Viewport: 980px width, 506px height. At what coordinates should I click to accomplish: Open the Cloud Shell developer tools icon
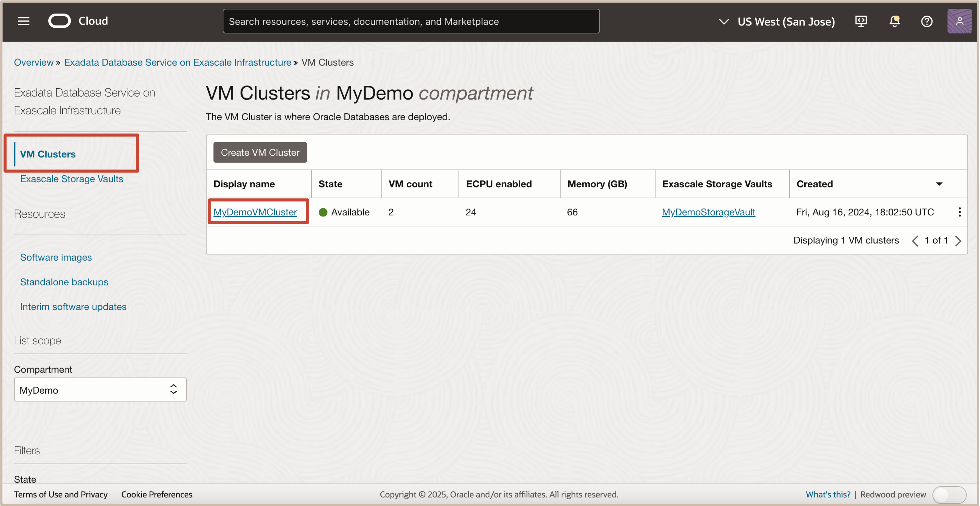861,21
